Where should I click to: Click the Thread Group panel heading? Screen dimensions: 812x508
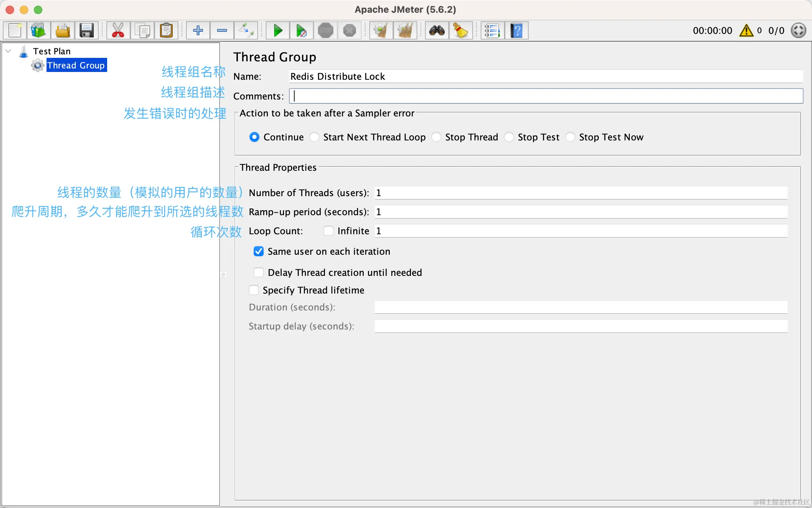275,57
